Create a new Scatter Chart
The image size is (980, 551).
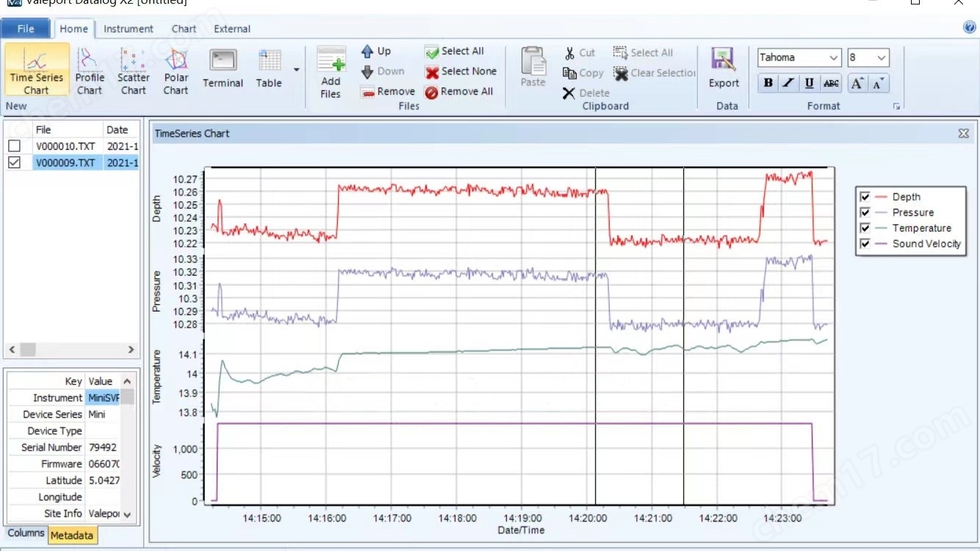133,71
